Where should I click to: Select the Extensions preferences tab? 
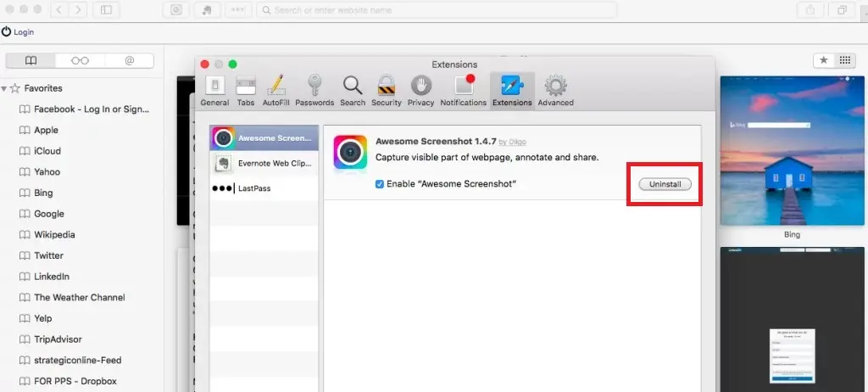(512, 92)
